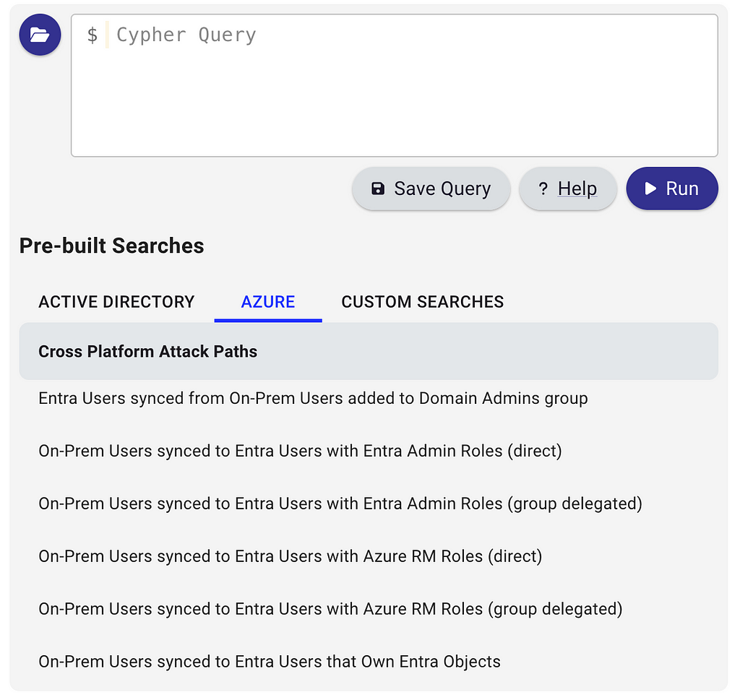Switch to the Active Directory tab
740x700 pixels.
(116, 302)
